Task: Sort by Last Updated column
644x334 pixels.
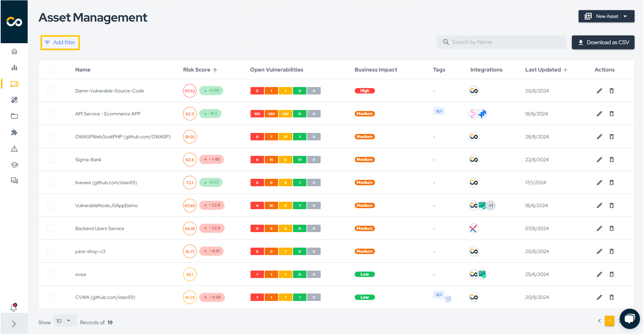Action: tap(546, 70)
